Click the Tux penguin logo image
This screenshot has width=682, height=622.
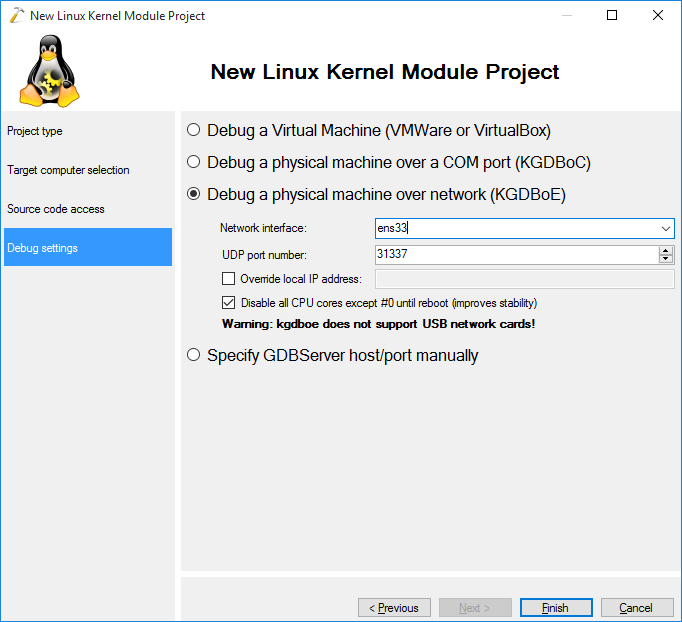tap(49, 71)
